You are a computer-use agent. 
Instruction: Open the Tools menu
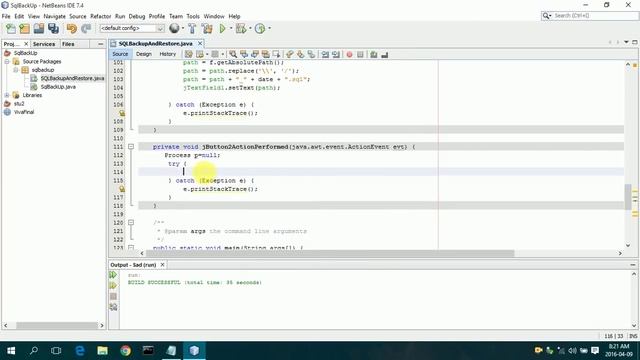pyautogui.click(x=193, y=16)
